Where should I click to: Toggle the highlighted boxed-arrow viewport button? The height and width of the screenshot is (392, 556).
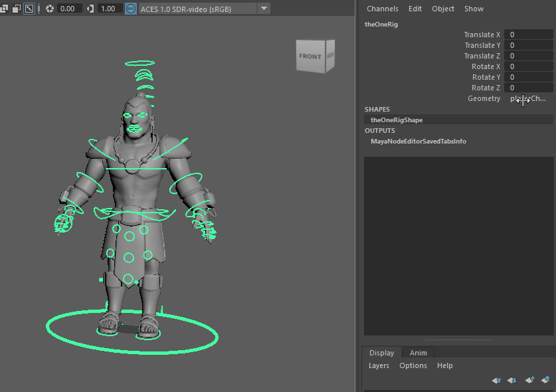tap(29, 9)
